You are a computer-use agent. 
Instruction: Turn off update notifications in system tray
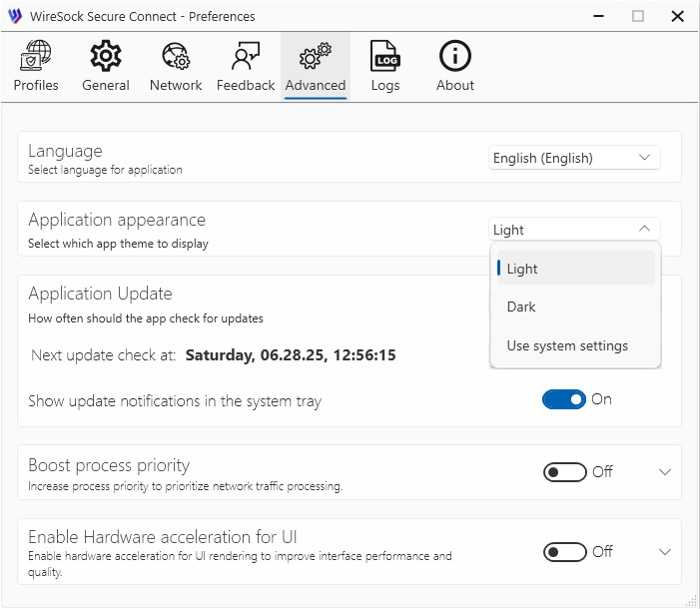(x=564, y=399)
